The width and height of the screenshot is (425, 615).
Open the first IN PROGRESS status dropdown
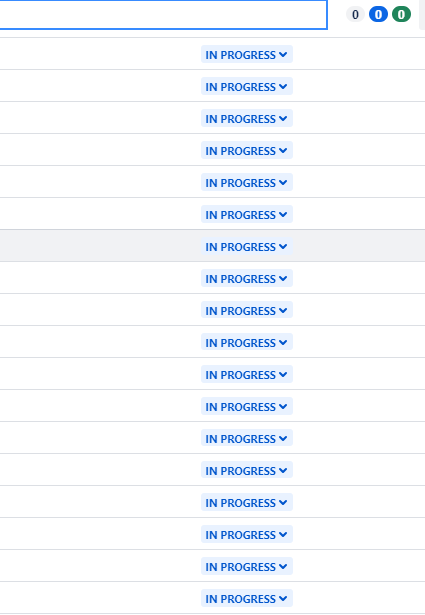coord(247,55)
